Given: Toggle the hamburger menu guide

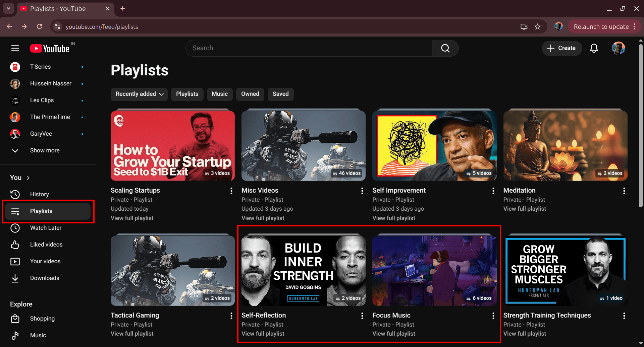Looking at the screenshot, I should click(x=15, y=48).
